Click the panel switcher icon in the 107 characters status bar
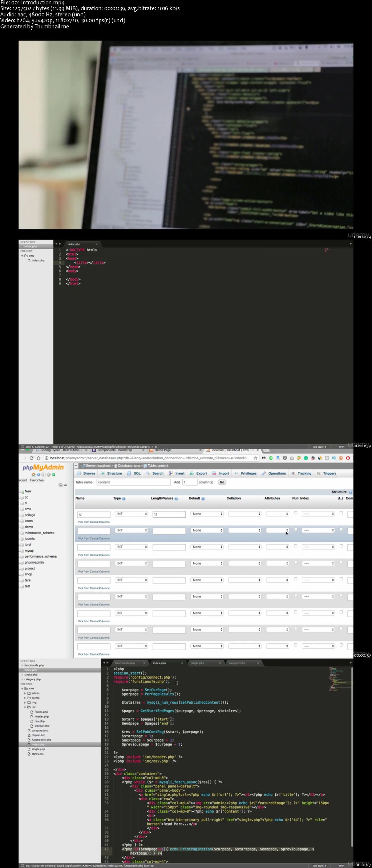This screenshot has width=372, height=868. click(22, 865)
